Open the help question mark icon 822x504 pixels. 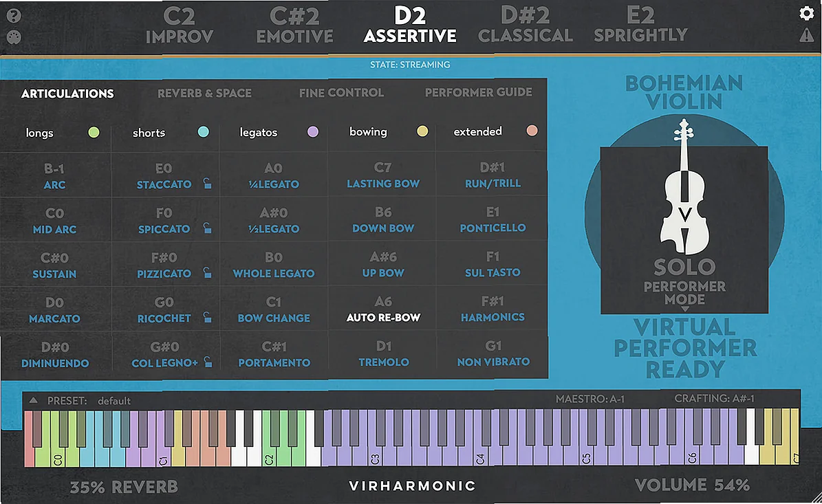click(15, 14)
